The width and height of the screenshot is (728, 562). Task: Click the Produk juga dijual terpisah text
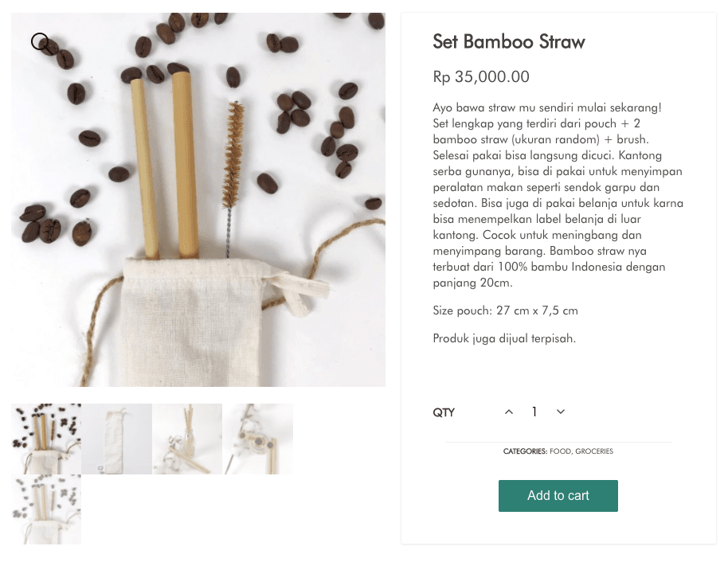503,338
